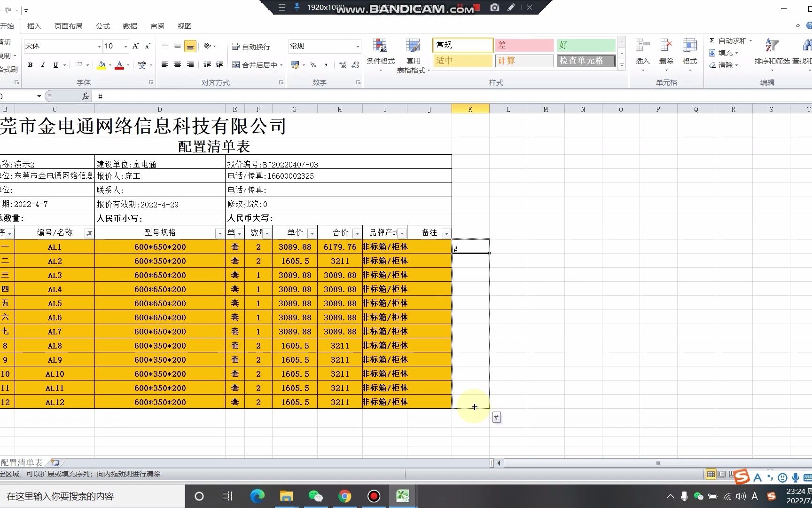Click the fx insert function button
The height and width of the screenshot is (508, 812).
click(x=85, y=96)
